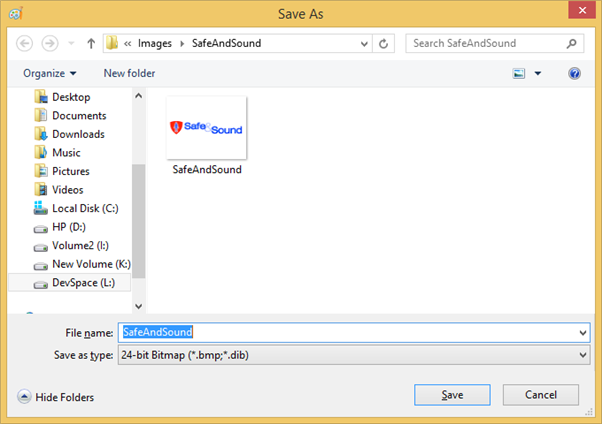Click the change view icon
The width and height of the screenshot is (602, 424).
519,73
